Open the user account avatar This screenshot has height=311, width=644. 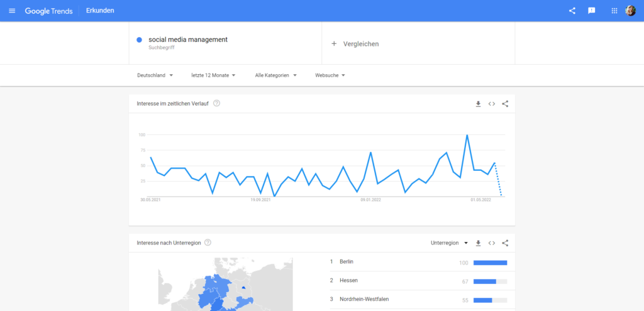click(630, 11)
